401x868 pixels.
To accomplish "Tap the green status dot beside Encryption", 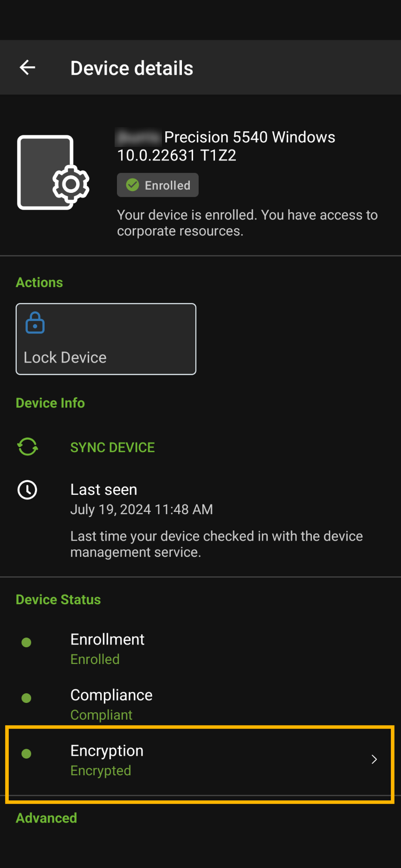I will pos(26,753).
